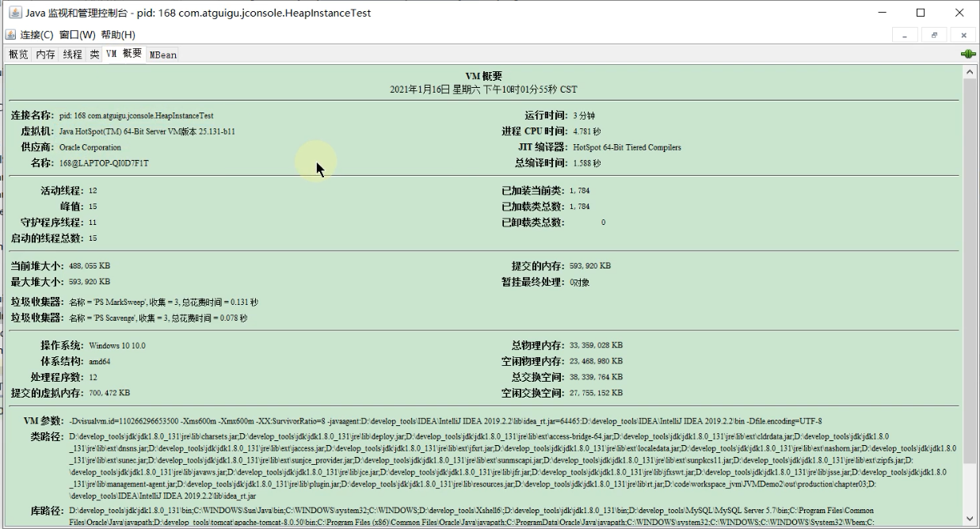Click the PS MarkSweep garbage collector line
Screen dimensions: 980x529
pyautogui.click(x=163, y=302)
